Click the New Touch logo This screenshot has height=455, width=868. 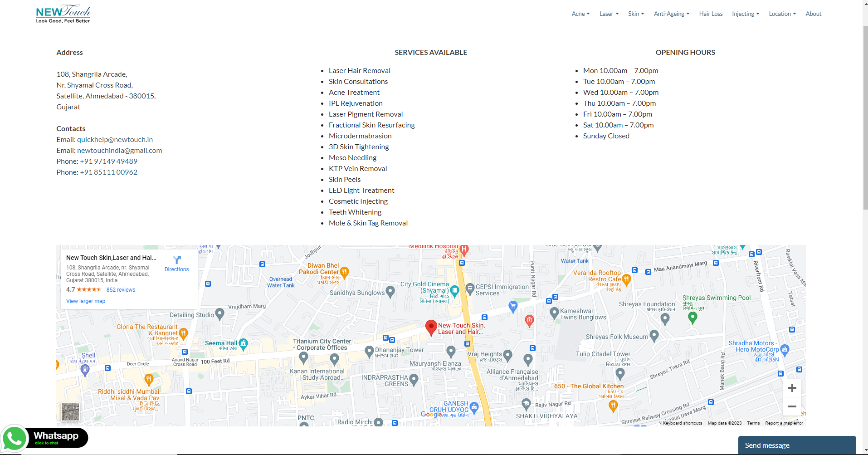[63, 14]
